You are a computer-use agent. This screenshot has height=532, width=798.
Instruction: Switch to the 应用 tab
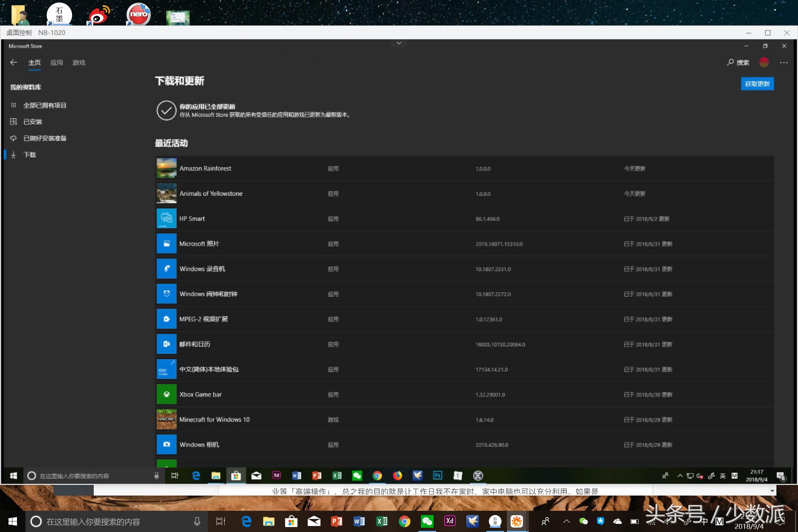click(x=57, y=63)
